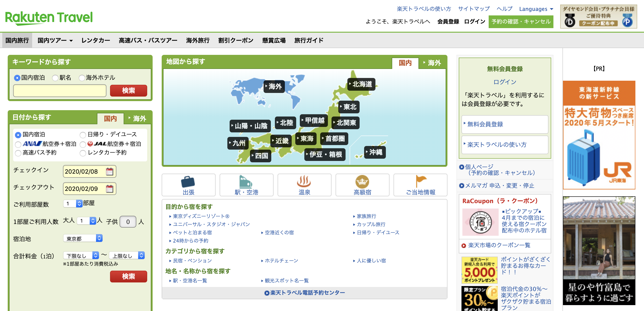The height and width of the screenshot is (311, 644).
Task: Select 海外ホテル radio button
Action: click(82, 78)
